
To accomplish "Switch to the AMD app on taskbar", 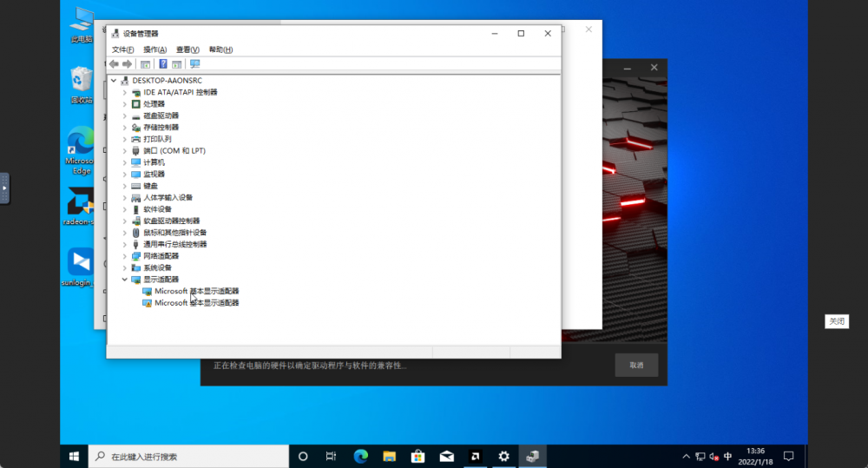I will tap(475, 457).
